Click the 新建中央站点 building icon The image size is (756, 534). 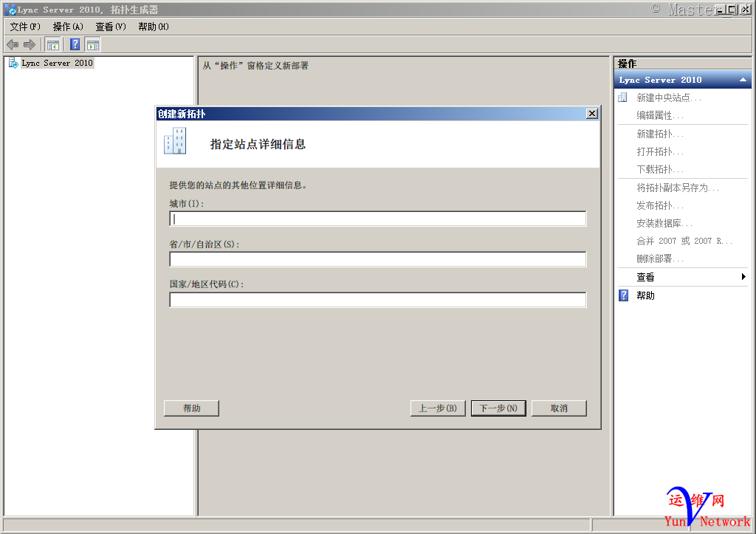[x=623, y=98]
